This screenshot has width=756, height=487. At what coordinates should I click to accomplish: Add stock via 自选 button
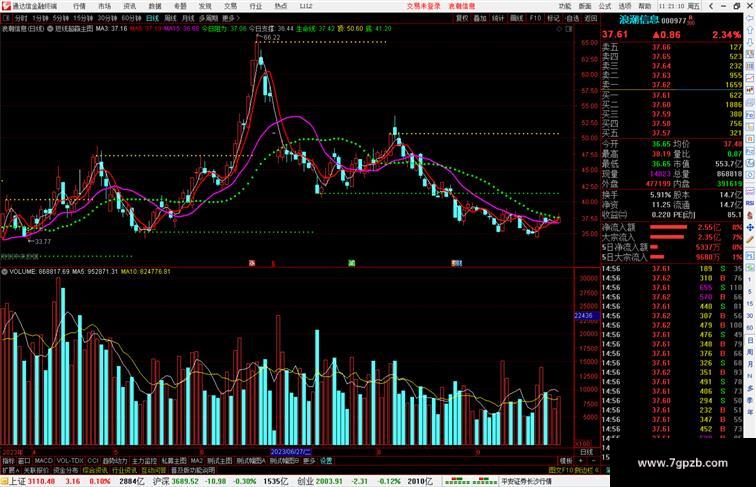[x=572, y=18]
